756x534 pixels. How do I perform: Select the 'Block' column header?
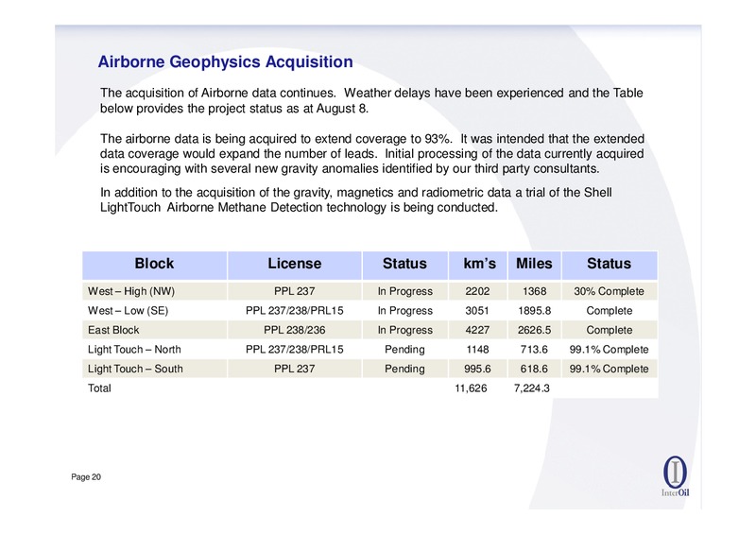coord(154,264)
